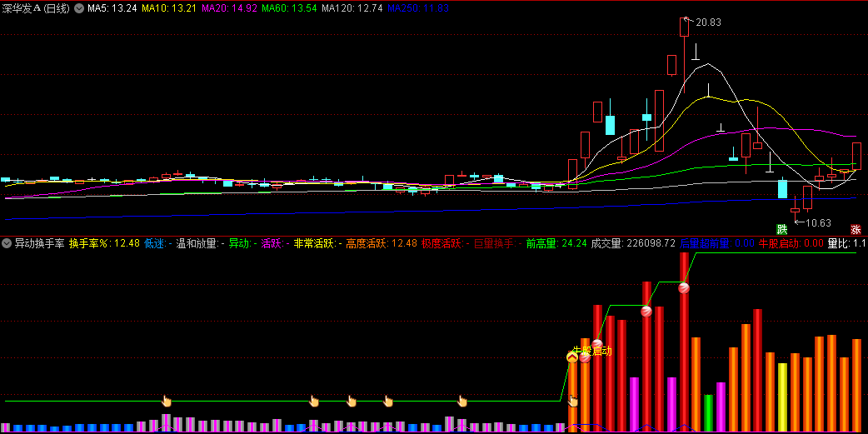868x434 pixels.
Task: Click the dark red 巨量换手 label
Action: coord(498,243)
